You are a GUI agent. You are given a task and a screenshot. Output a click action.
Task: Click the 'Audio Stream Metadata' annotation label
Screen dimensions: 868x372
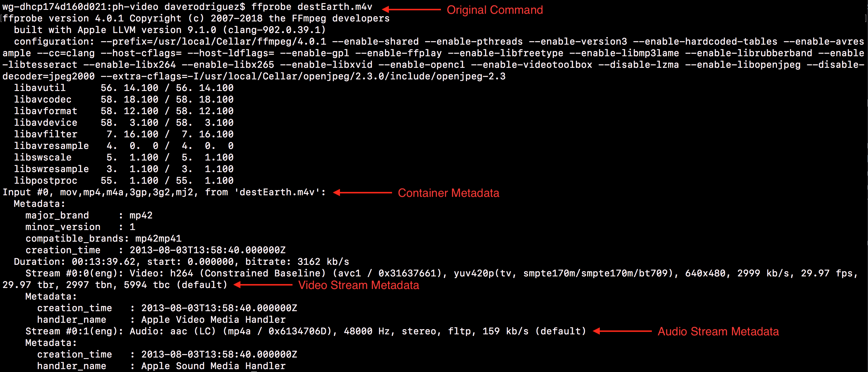pos(718,331)
